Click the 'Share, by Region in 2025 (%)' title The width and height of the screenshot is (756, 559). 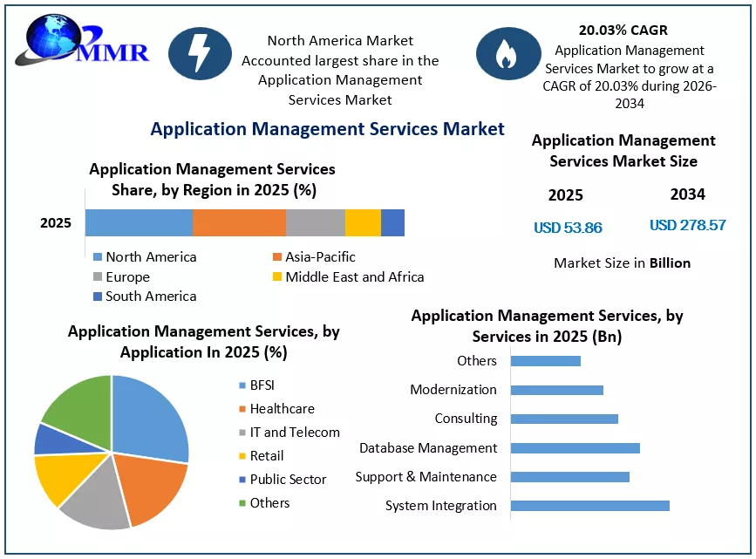click(x=215, y=190)
